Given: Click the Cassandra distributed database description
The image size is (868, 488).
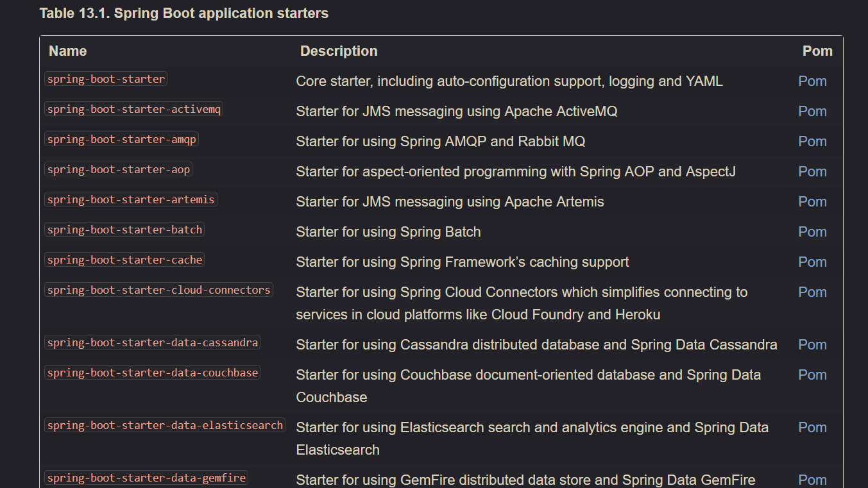Looking at the screenshot, I should click(536, 345).
